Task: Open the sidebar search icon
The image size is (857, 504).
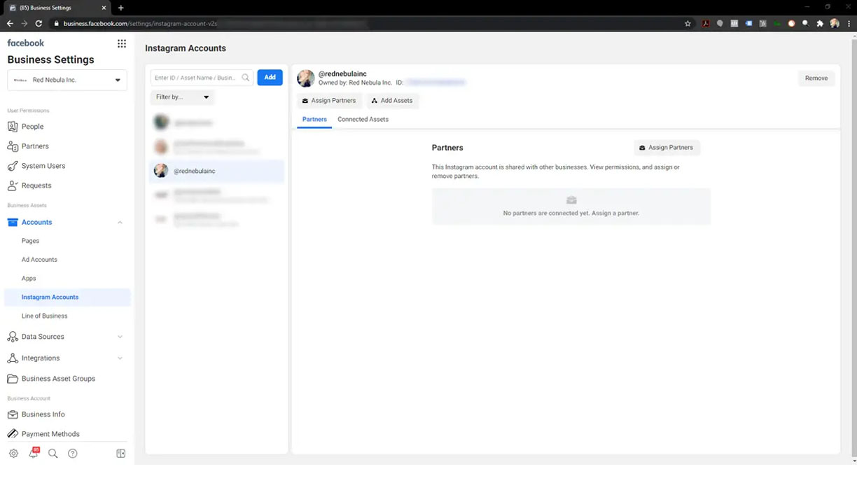Action: 53,454
